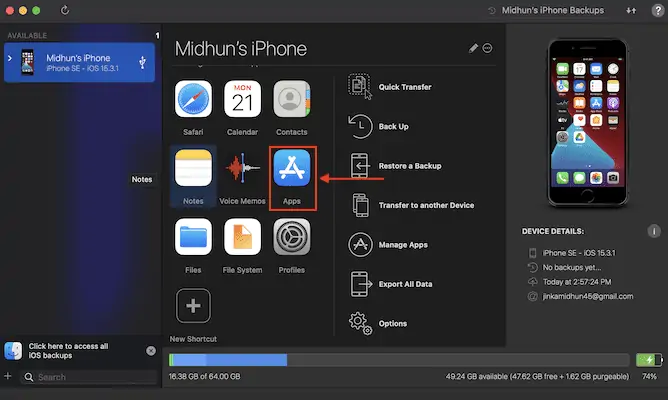Image resolution: width=668 pixels, height=400 pixels.
Task: Select the Contacts icon
Action: click(291, 99)
